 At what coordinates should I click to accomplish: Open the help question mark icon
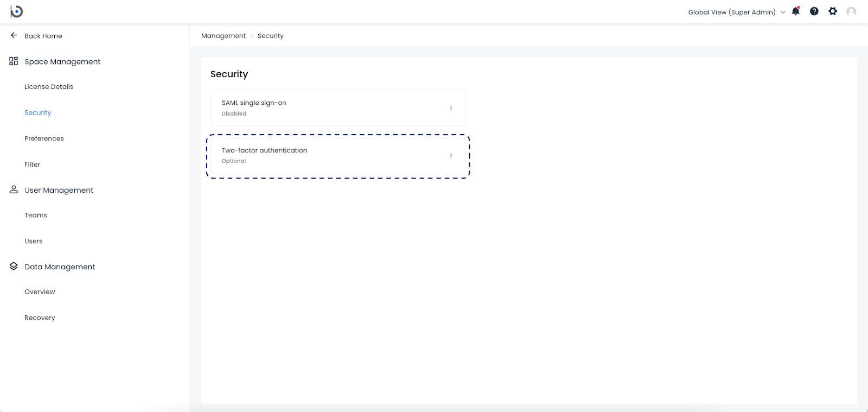(x=814, y=11)
